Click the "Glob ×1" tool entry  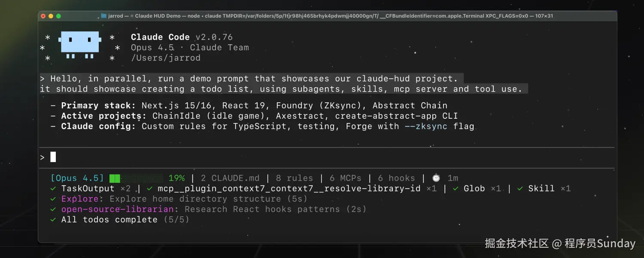482,188
